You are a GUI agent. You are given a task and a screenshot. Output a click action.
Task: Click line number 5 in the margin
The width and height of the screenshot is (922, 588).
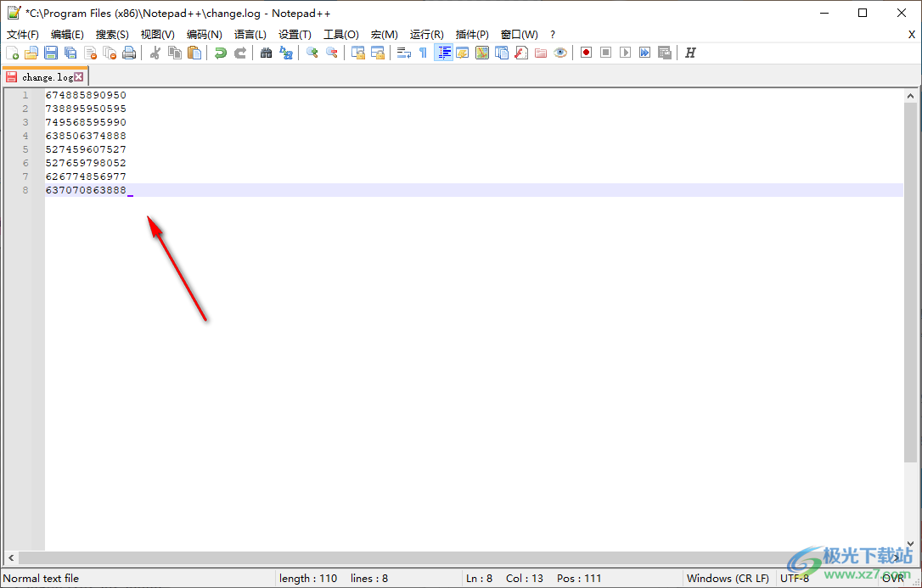click(25, 149)
